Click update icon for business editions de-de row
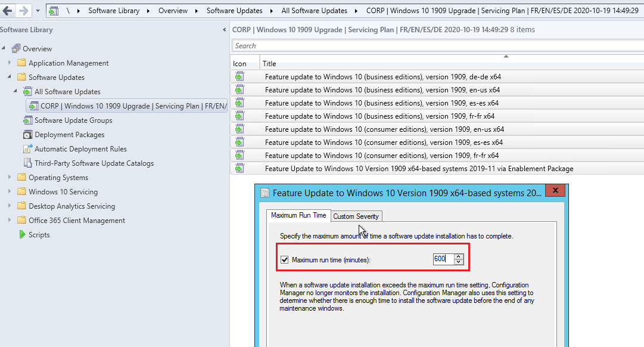Viewport: 644px width, 347px height. (240, 76)
